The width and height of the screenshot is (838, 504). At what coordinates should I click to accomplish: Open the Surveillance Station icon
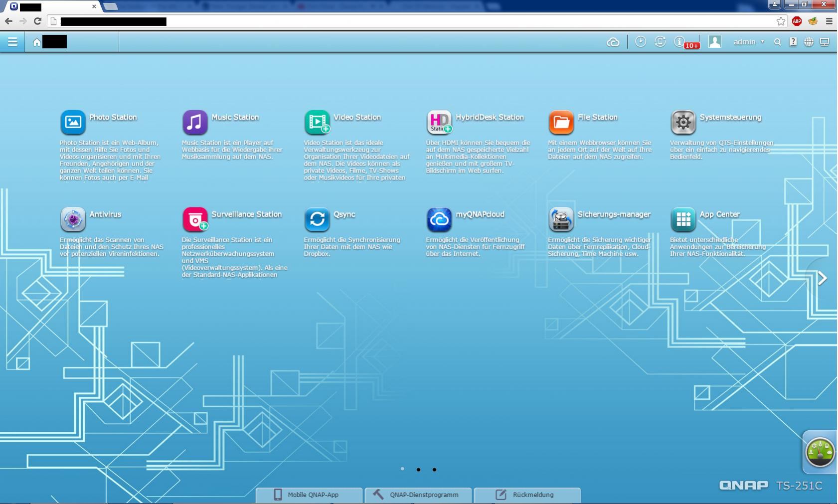click(x=195, y=220)
